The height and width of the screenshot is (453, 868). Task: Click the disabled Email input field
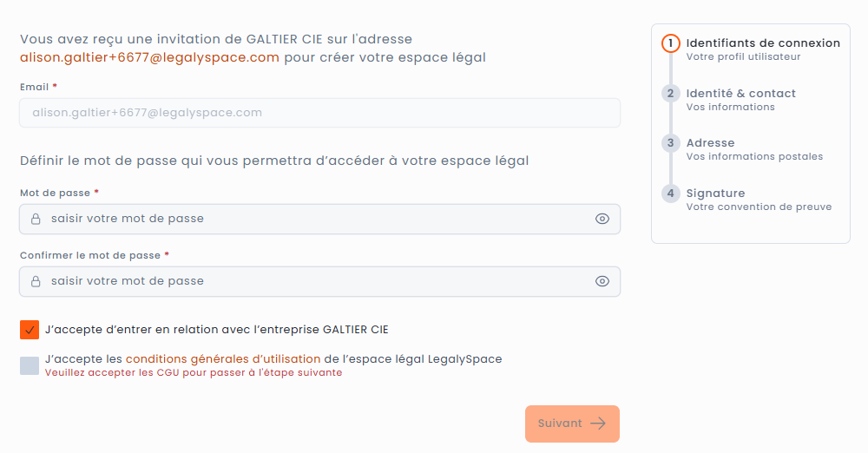[x=319, y=113]
